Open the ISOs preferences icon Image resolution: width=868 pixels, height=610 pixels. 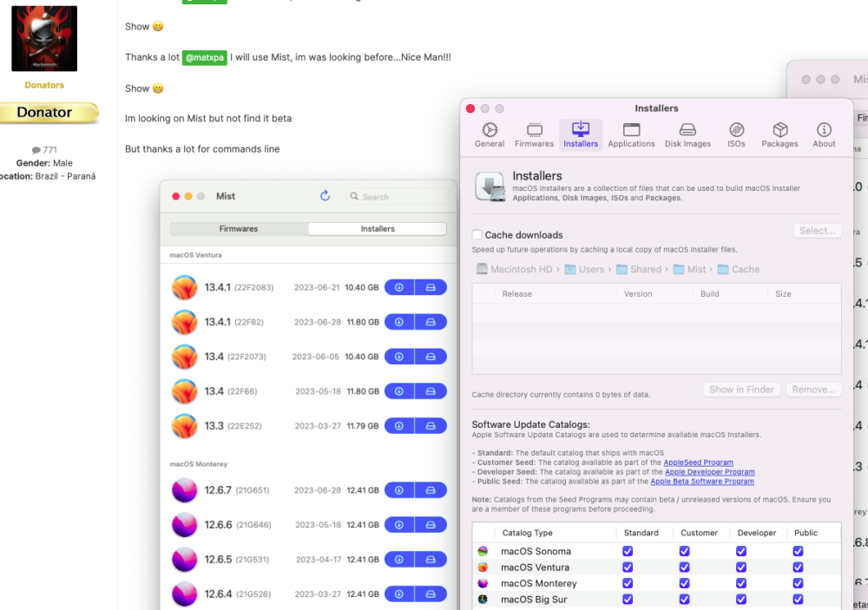tap(736, 135)
